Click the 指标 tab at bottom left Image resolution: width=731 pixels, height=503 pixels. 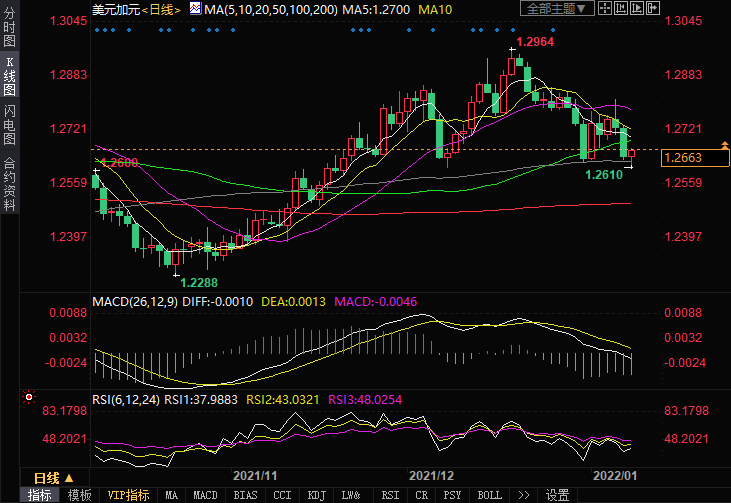(40, 495)
